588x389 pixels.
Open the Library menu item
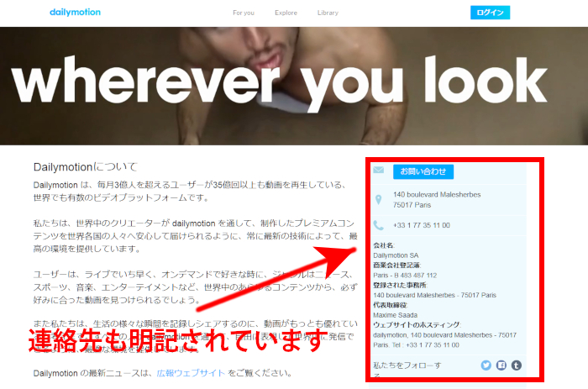[x=328, y=13]
